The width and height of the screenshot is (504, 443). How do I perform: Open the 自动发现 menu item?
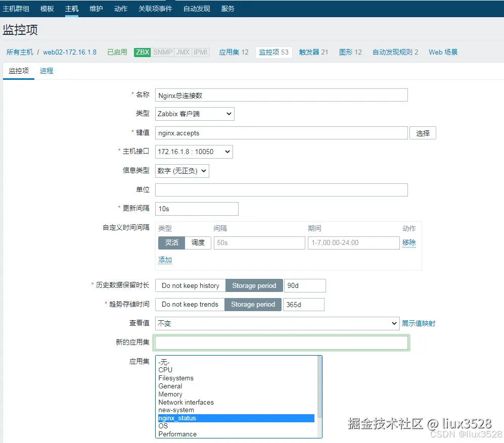click(x=197, y=9)
